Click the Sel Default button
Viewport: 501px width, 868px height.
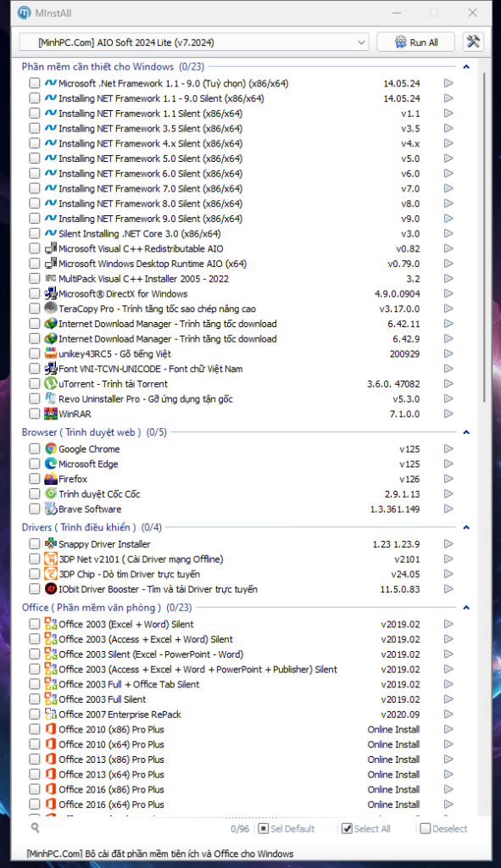pyautogui.click(x=287, y=829)
